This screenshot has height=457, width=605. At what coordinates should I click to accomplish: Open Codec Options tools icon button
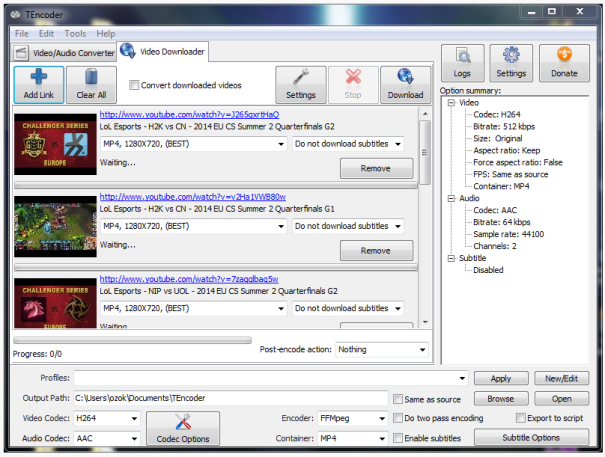(183, 428)
